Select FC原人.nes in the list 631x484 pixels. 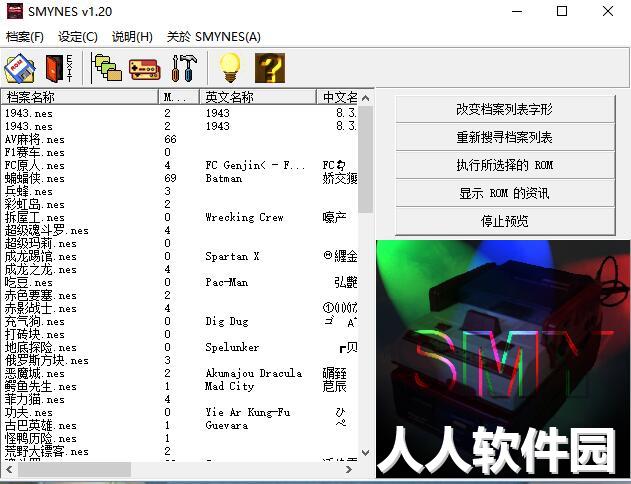coord(35,165)
